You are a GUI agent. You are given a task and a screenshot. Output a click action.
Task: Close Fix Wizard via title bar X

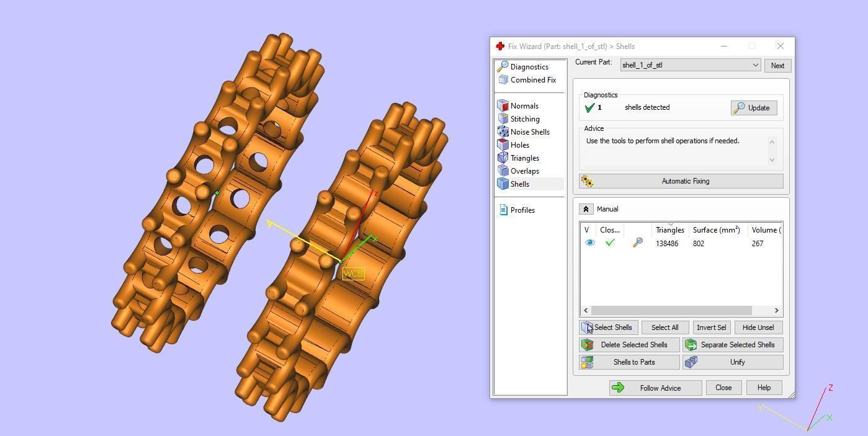(x=780, y=46)
